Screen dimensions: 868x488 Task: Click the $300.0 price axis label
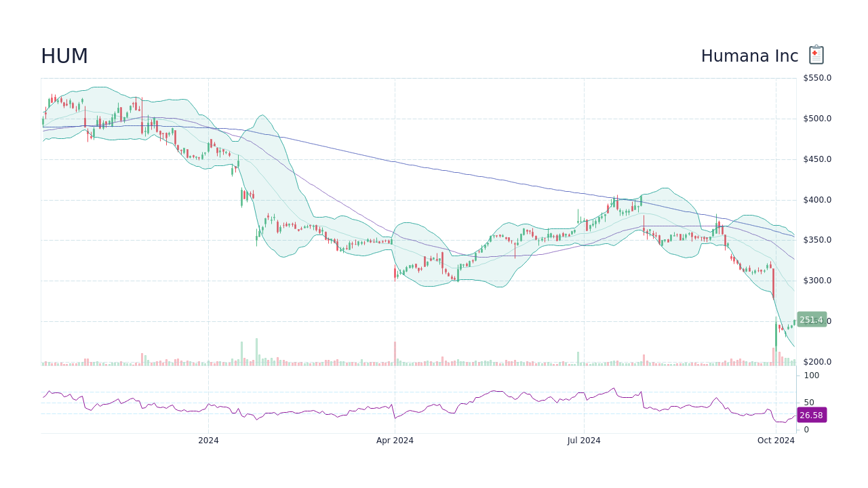pos(817,281)
